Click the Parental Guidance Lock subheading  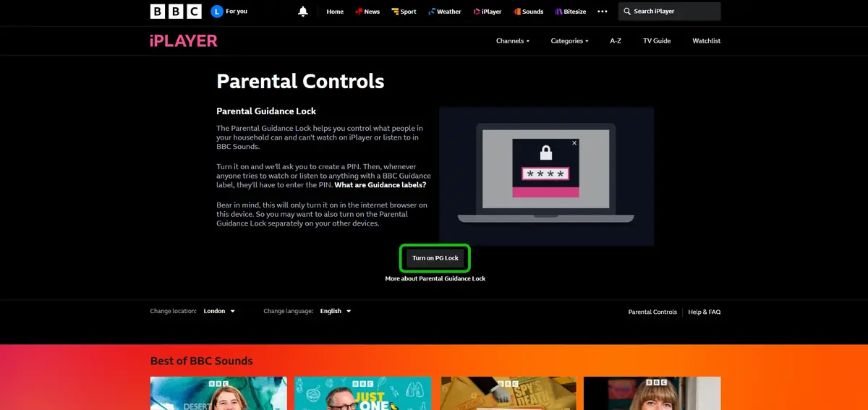266,111
